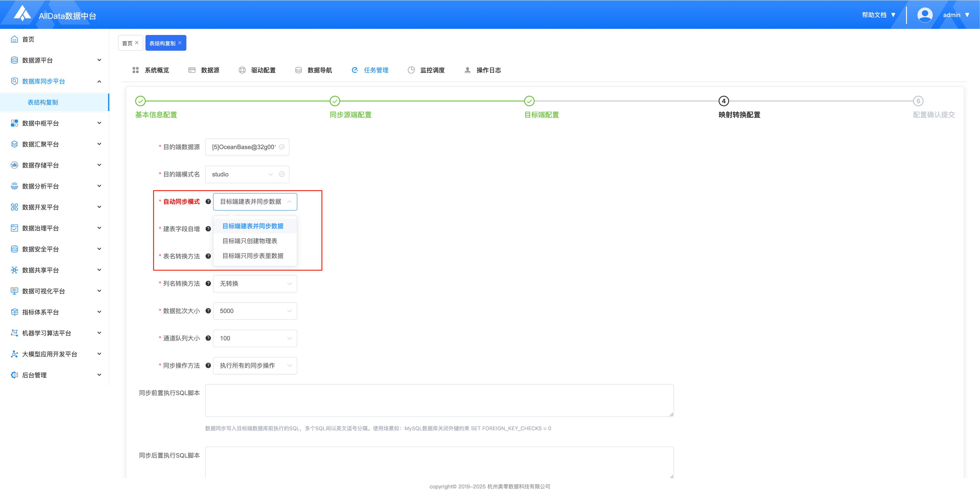
Task: Click the AllData logo icon
Action: pyautogui.click(x=22, y=14)
